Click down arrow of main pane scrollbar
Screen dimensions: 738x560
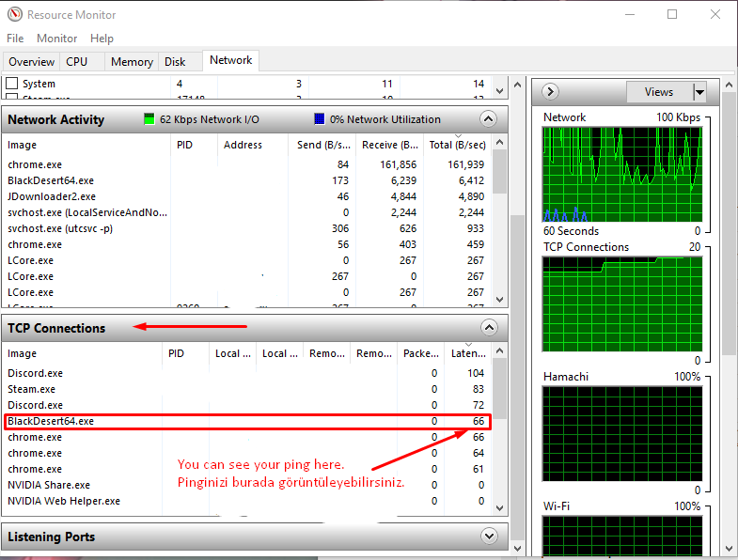tap(517, 549)
